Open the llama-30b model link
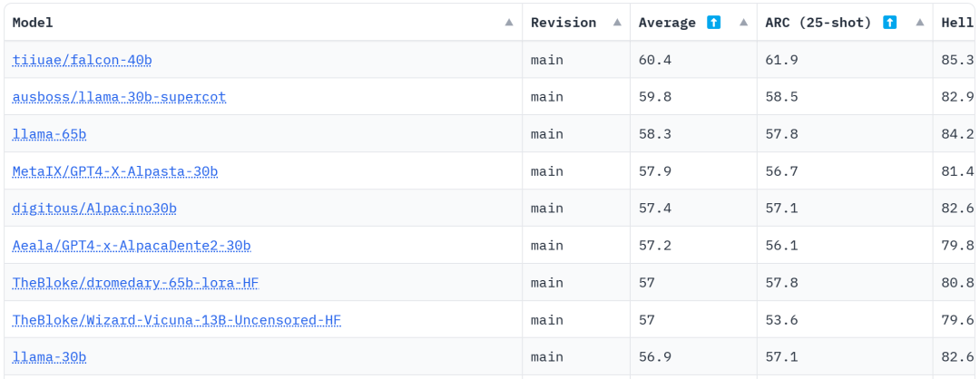 (49, 357)
